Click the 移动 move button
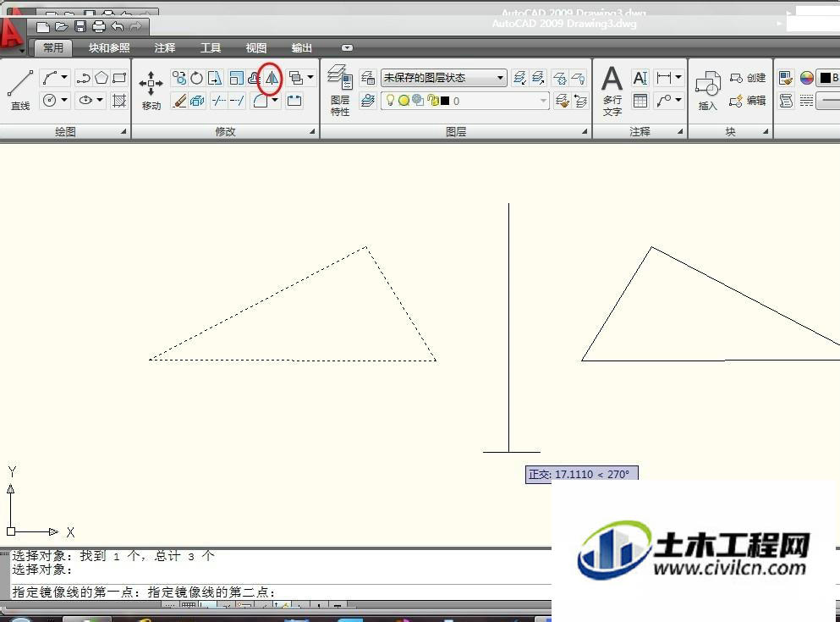Image resolution: width=840 pixels, height=622 pixels. (x=151, y=90)
